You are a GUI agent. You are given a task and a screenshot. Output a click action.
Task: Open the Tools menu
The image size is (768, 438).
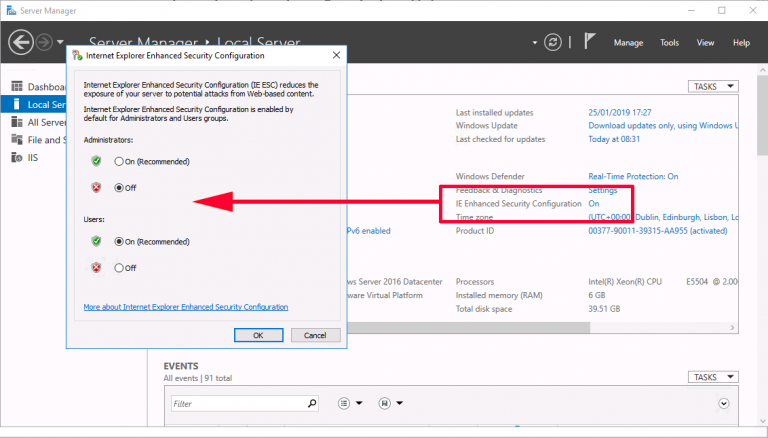tap(669, 43)
